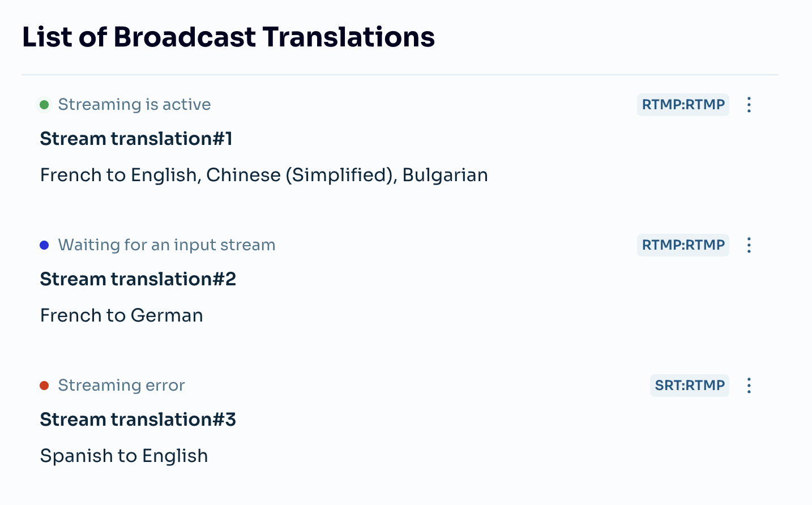Click the RTMP:RTMP badge on Stream translation#2
Image resolution: width=812 pixels, height=505 pixels.
(683, 245)
